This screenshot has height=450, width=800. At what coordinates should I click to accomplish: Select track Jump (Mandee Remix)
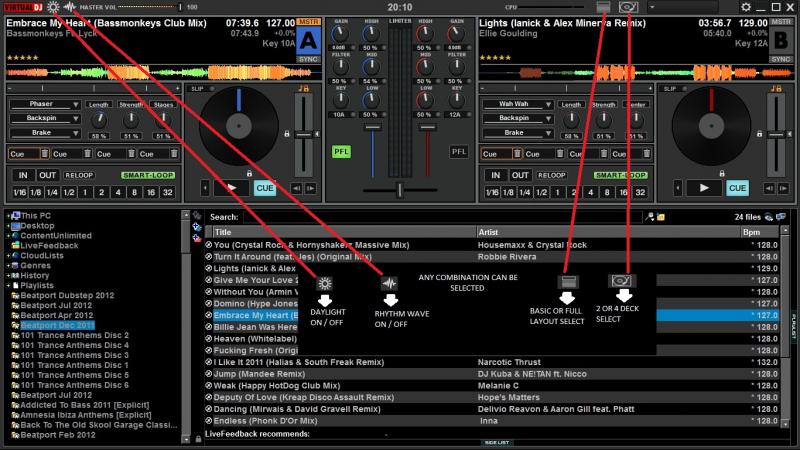[x=259, y=374]
